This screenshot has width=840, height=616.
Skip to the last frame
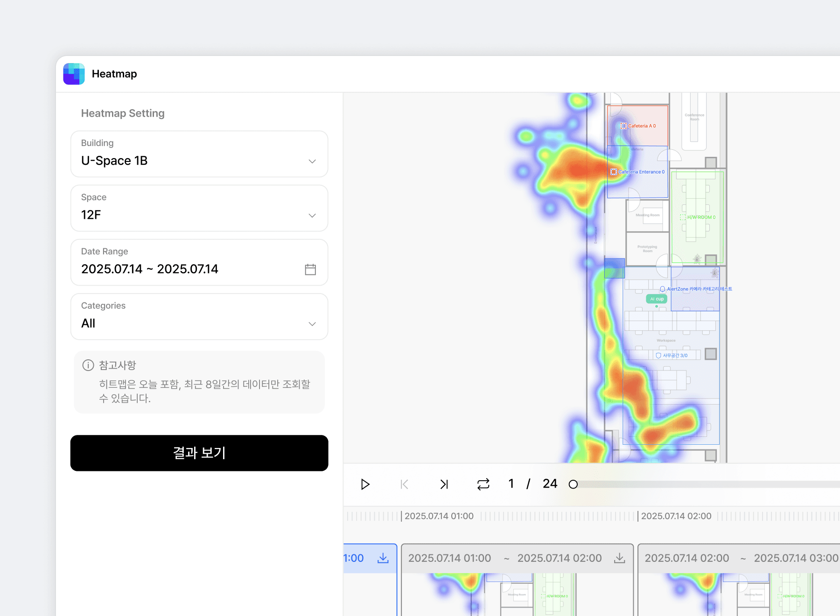[444, 484]
